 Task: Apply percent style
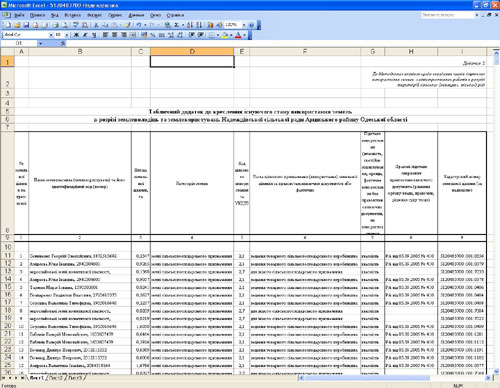tap(153, 35)
